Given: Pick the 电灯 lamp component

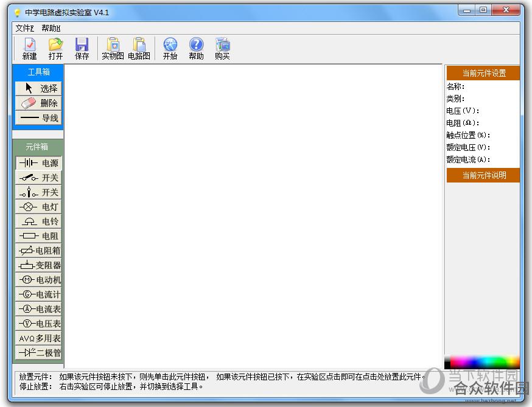Looking at the screenshot, I should click(39, 207).
